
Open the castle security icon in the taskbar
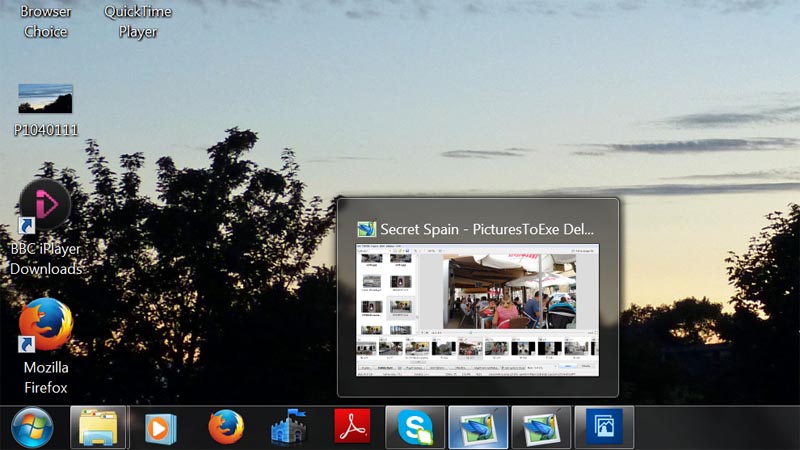tap(288, 428)
